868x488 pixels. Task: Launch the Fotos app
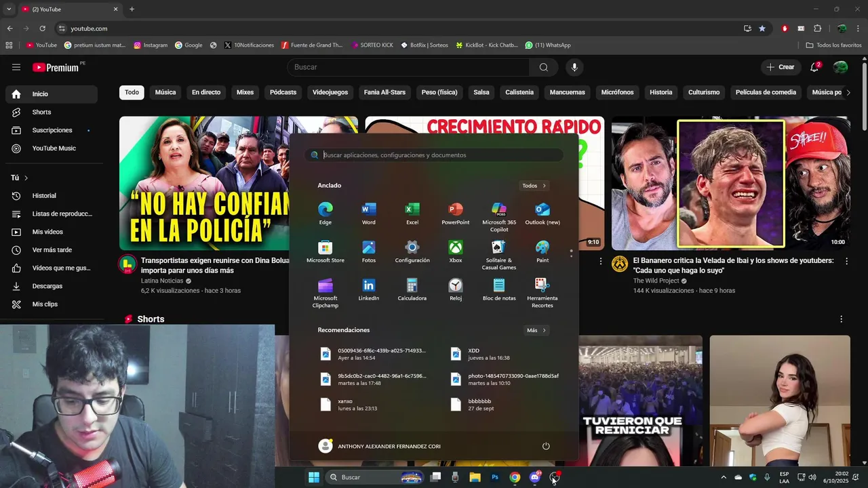[x=369, y=251]
